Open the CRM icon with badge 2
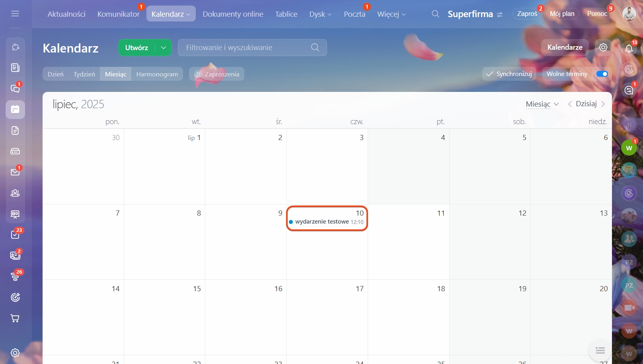Viewport: 643px width, 364px height. point(15,255)
